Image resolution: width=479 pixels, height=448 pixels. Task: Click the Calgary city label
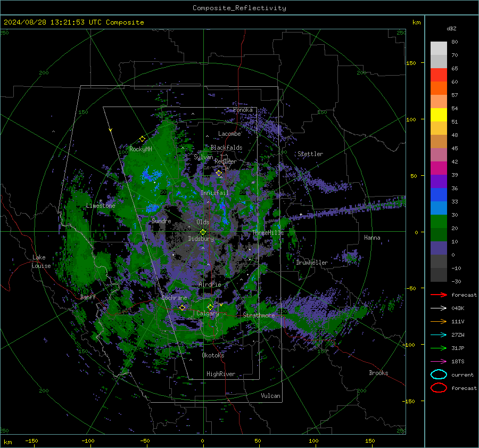208,313
